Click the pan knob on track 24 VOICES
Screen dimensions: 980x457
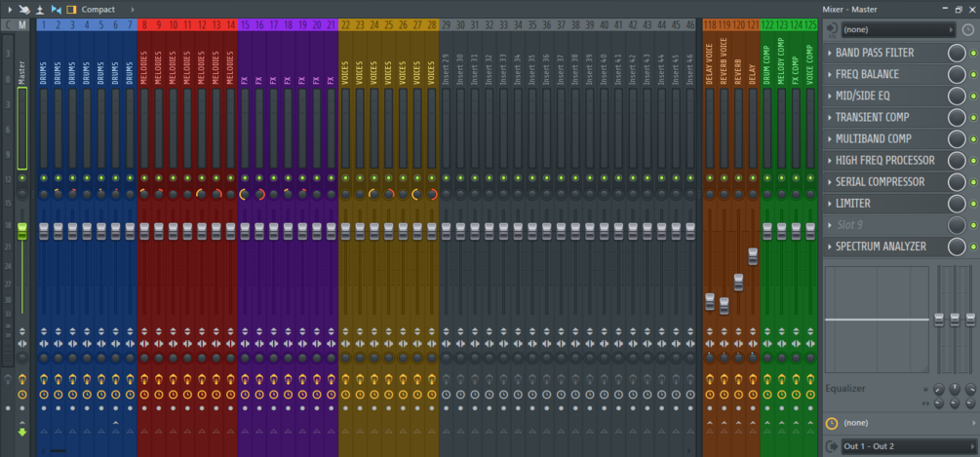[374, 194]
